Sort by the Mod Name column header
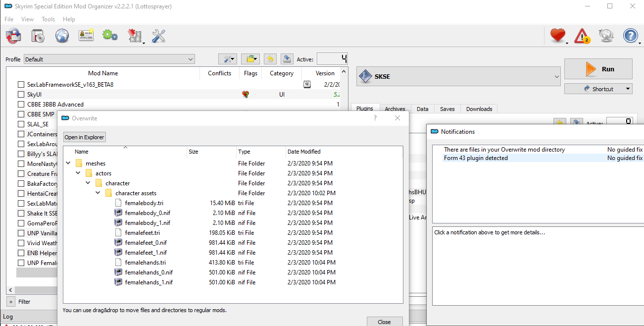Viewport: 644px width, 326px height. pos(103,73)
